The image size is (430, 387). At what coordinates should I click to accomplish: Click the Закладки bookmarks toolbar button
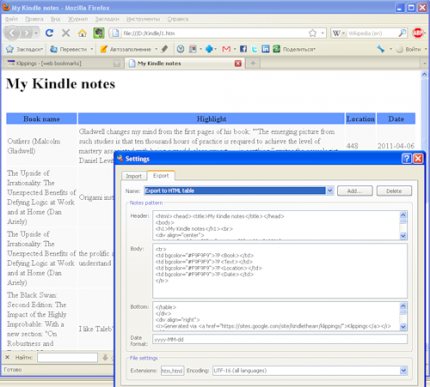click(x=25, y=49)
